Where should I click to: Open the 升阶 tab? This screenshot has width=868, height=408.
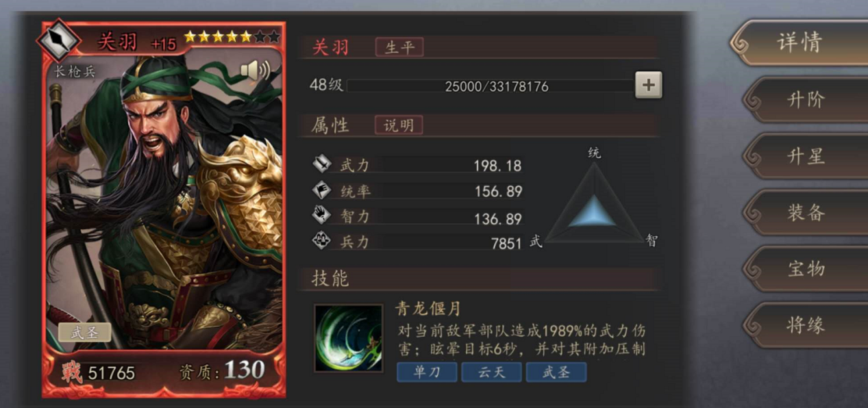pyautogui.click(x=806, y=100)
